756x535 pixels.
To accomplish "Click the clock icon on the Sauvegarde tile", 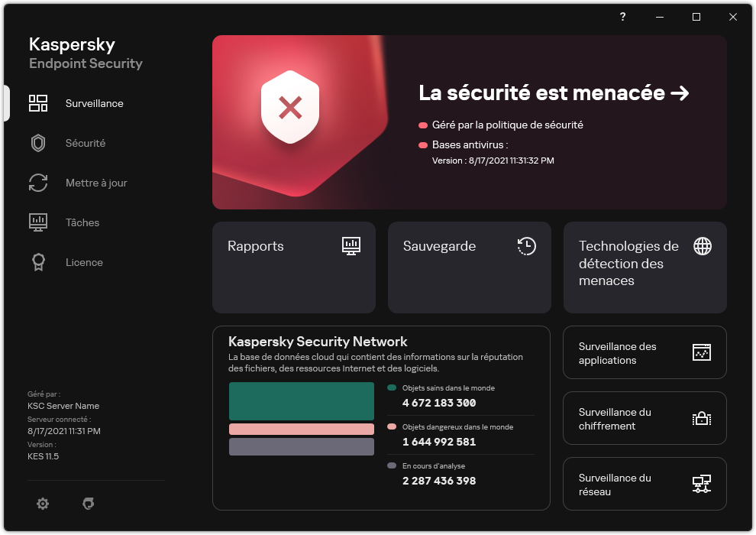I will tap(526, 246).
